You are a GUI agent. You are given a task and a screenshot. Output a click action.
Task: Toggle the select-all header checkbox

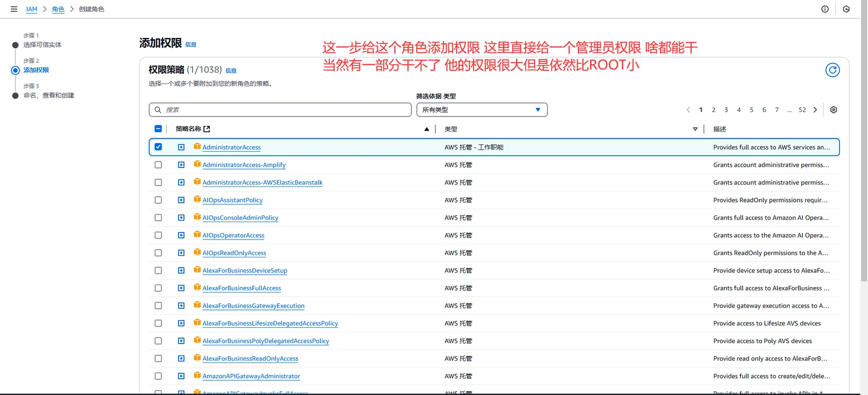pyautogui.click(x=158, y=129)
